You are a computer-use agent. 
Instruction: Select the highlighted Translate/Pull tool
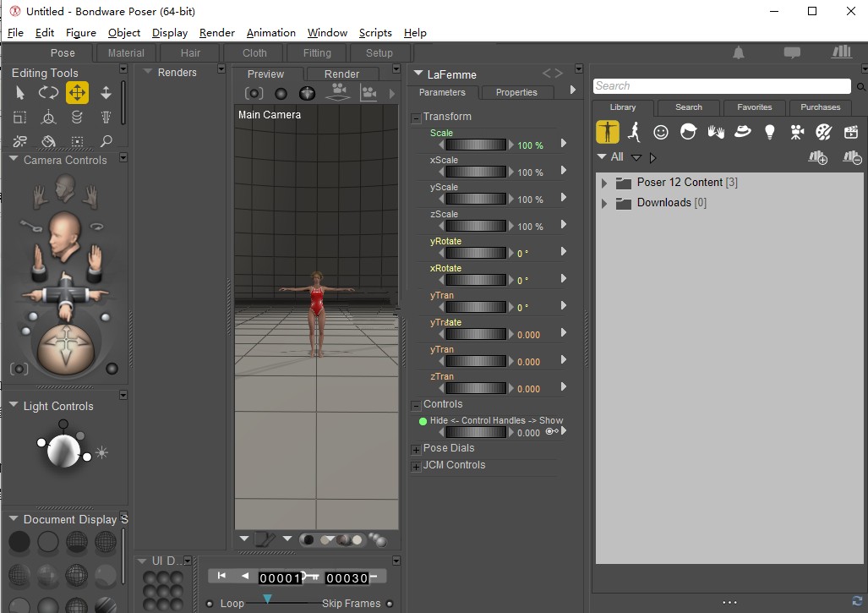tap(77, 93)
